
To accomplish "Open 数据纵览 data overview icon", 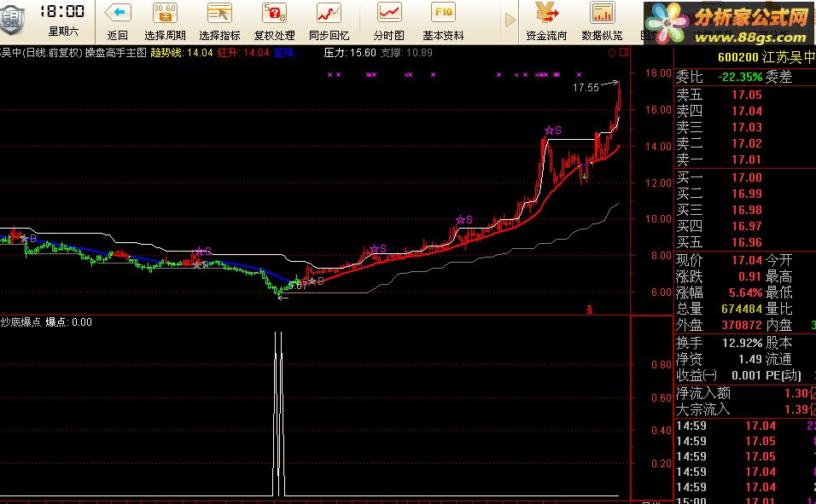I will click(x=602, y=13).
